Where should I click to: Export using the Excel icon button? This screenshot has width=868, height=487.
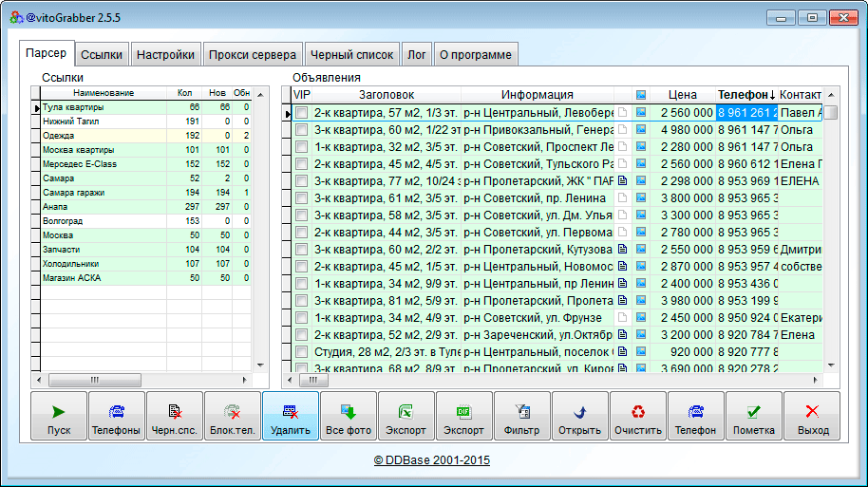tap(406, 416)
